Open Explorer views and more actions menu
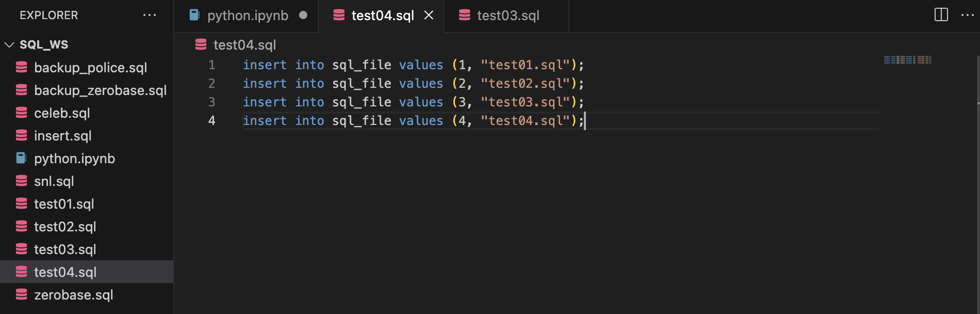Viewport: 980px width, 314px height. coord(150,15)
